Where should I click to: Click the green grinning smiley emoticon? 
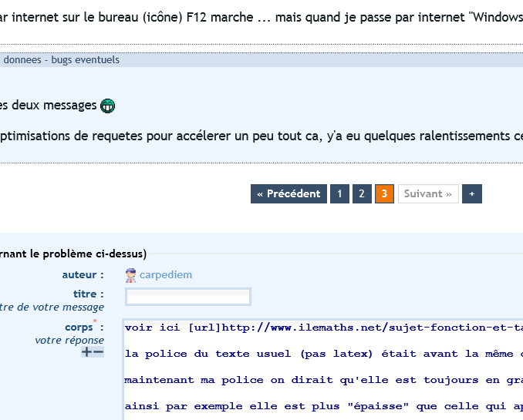point(108,106)
